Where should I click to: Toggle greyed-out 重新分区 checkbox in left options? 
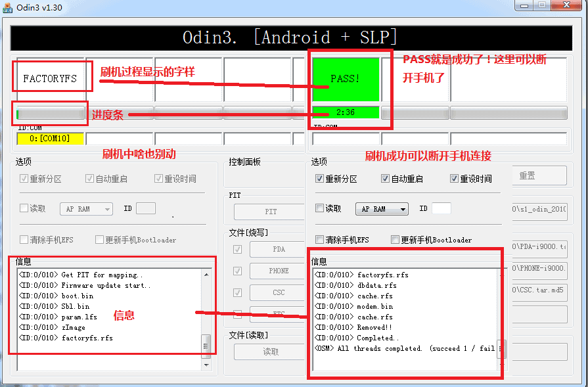click(x=24, y=179)
